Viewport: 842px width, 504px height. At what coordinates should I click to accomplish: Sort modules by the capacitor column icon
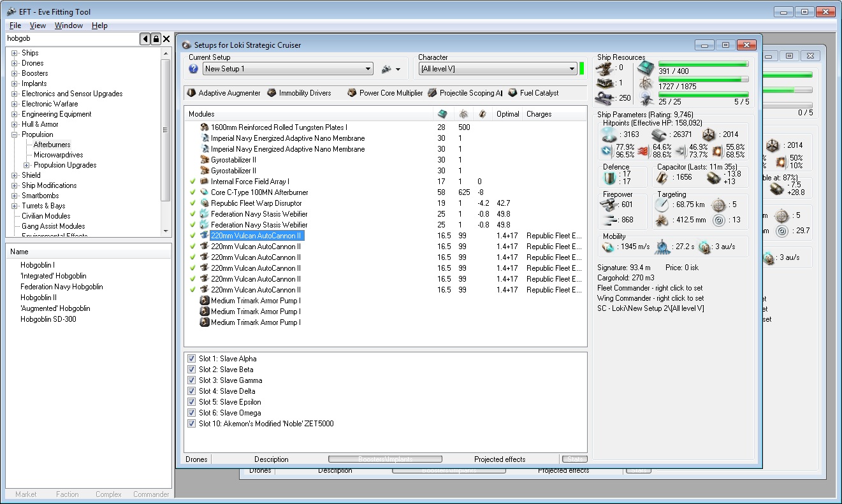[x=483, y=114]
